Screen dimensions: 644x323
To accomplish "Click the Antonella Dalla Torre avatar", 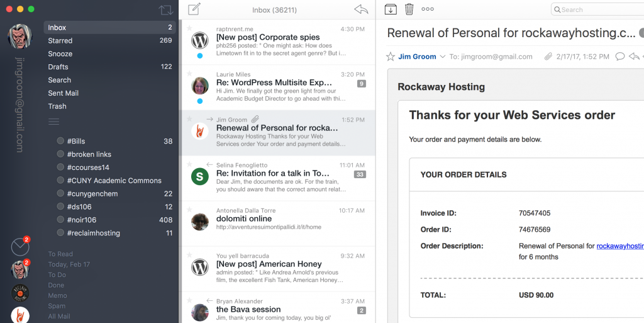I will point(200,222).
